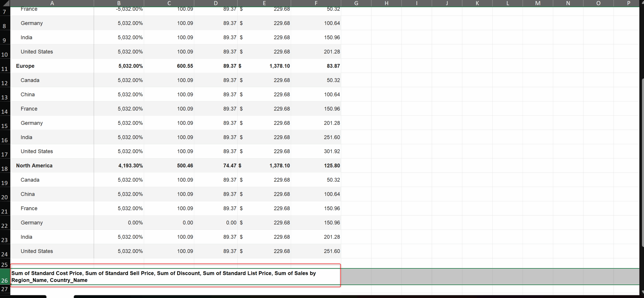Click the Europe region row label
Image resolution: width=644 pixels, height=298 pixels.
pos(25,66)
